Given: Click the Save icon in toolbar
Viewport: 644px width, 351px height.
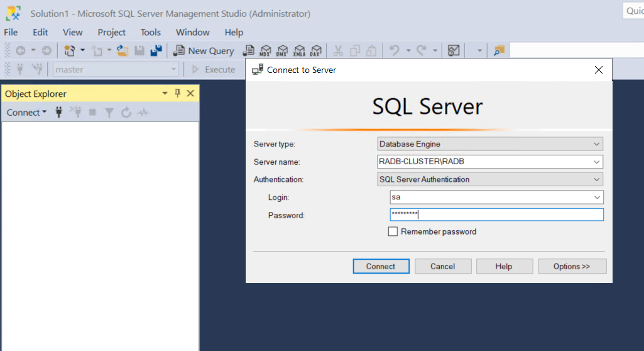Looking at the screenshot, I should coord(139,50).
